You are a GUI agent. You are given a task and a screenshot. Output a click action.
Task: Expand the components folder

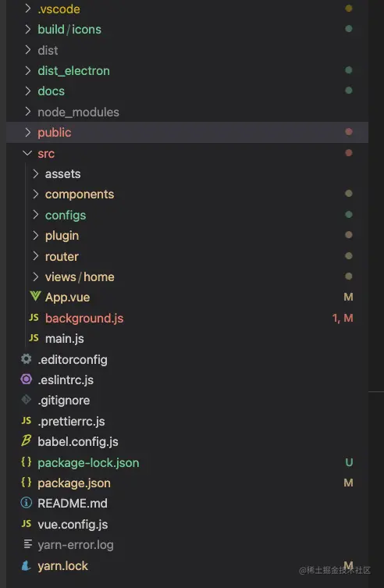(80, 194)
